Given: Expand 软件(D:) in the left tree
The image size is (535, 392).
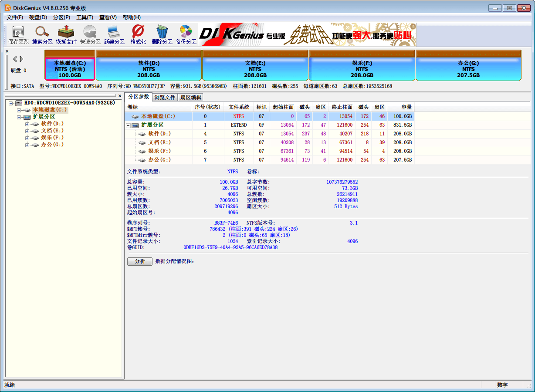Looking at the screenshot, I should point(27,124).
